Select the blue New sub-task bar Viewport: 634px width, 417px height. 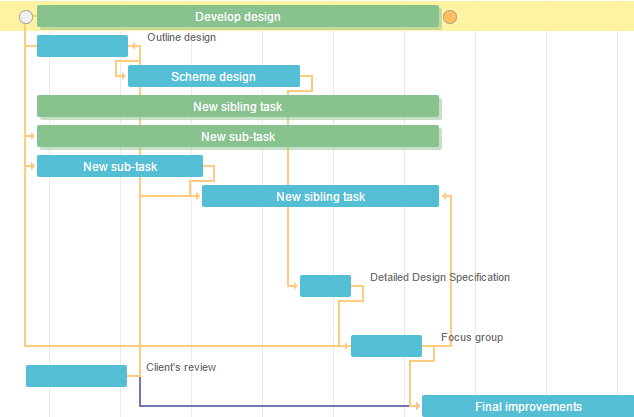120,166
